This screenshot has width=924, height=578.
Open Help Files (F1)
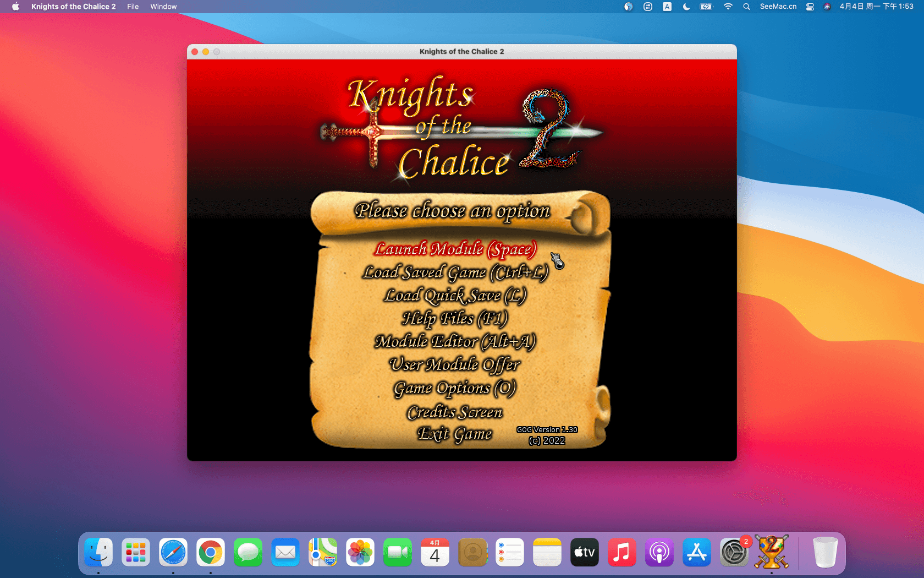[x=455, y=319]
